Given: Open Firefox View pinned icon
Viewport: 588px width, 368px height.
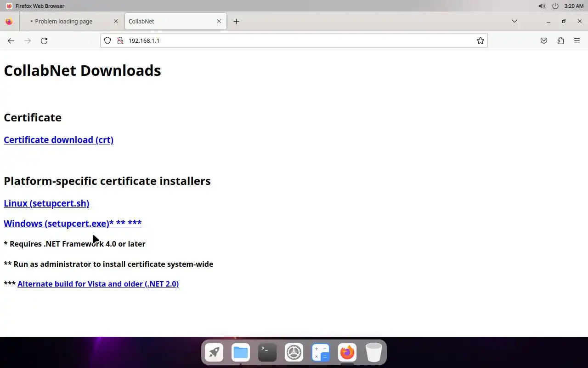Looking at the screenshot, I should (9, 21).
